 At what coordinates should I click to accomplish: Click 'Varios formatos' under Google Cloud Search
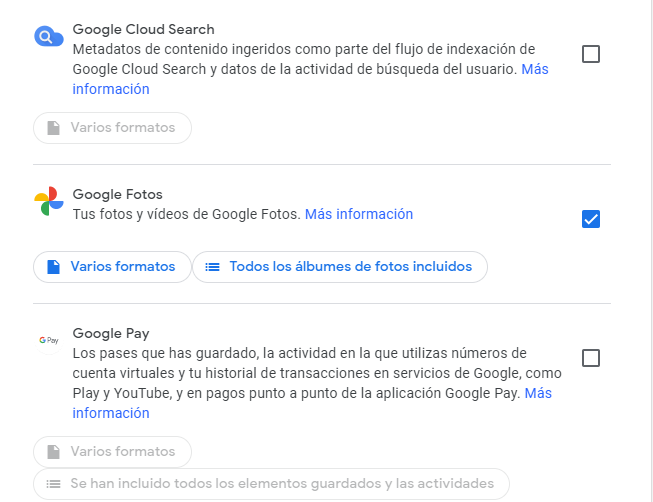[x=112, y=128]
